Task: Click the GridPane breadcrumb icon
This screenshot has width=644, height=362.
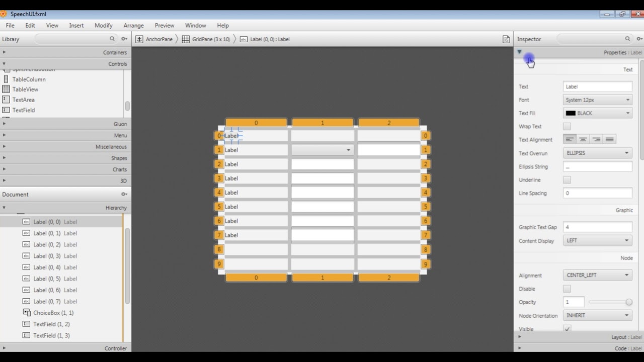Action: [186, 39]
